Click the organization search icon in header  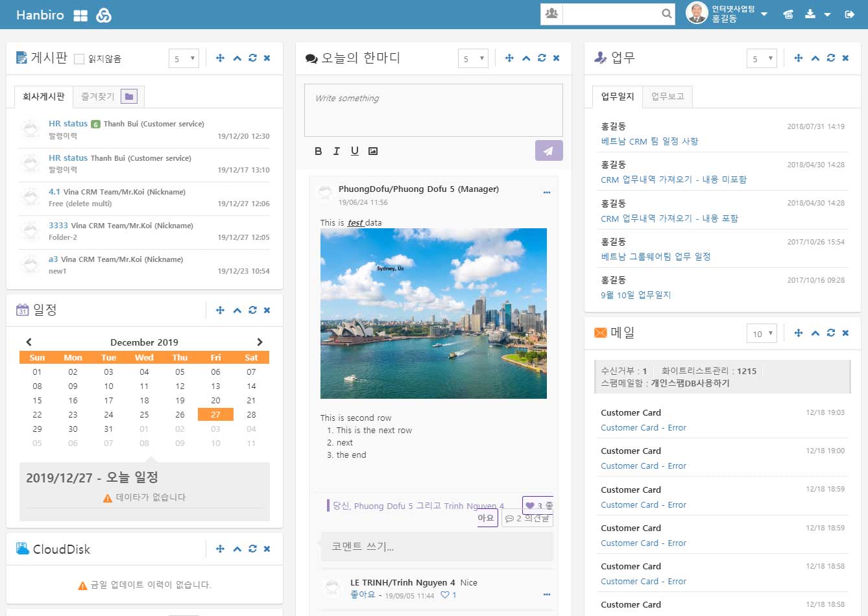tap(551, 14)
